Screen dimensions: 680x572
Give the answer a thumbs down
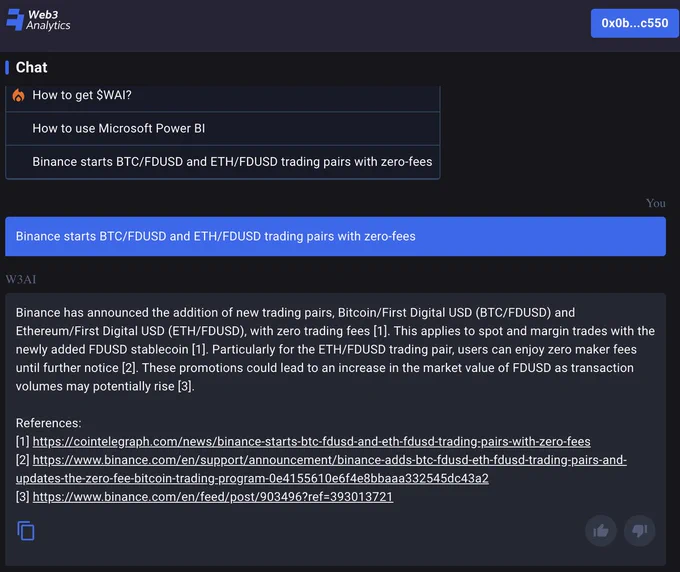pyautogui.click(x=639, y=530)
